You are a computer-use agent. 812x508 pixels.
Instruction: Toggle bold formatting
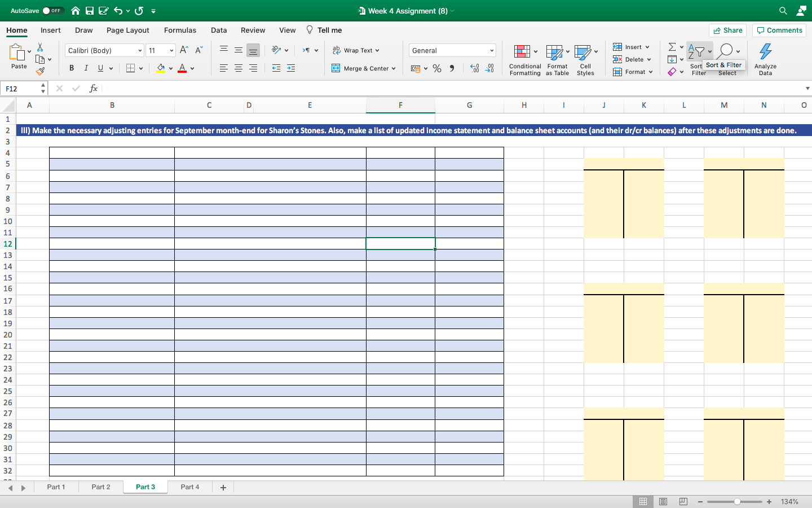72,68
